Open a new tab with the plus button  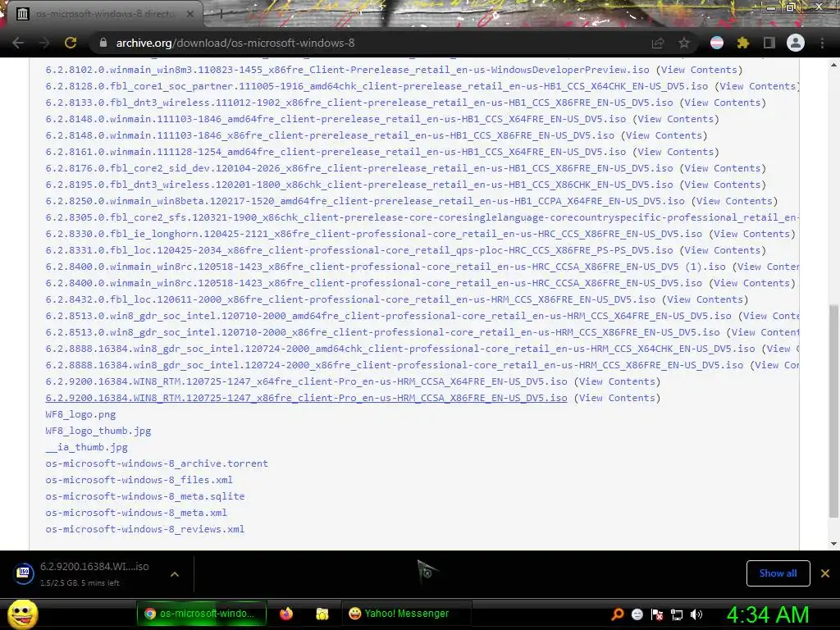click(x=221, y=14)
